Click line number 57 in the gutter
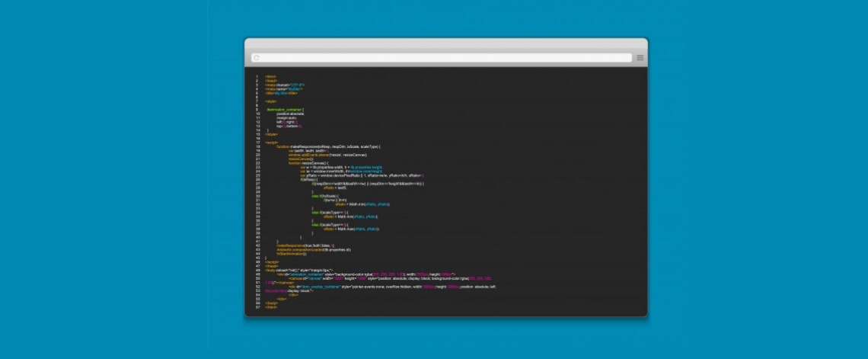868x359 pixels. tap(257, 307)
